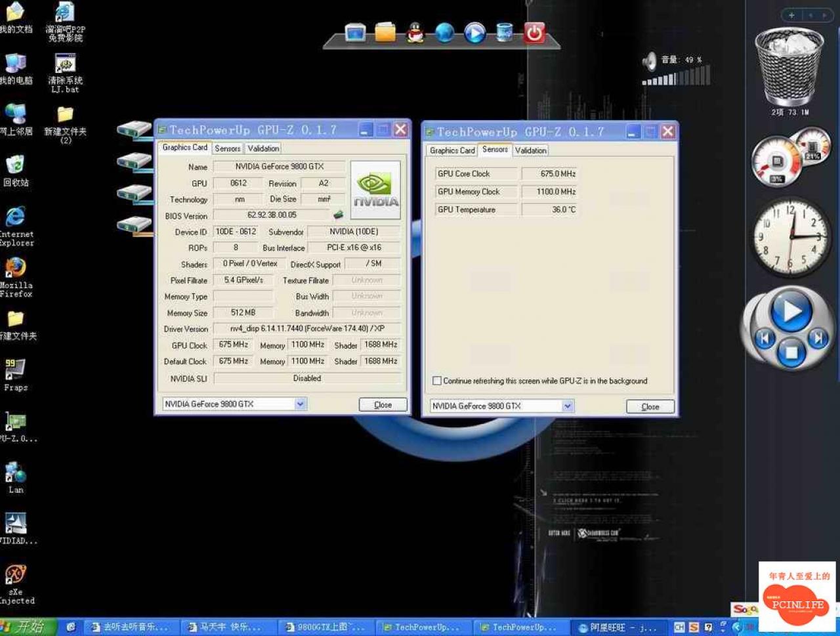This screenshot has height=636, width=840.
Task: Click the Memory Size 512 MB value
Action: (243, 313)
